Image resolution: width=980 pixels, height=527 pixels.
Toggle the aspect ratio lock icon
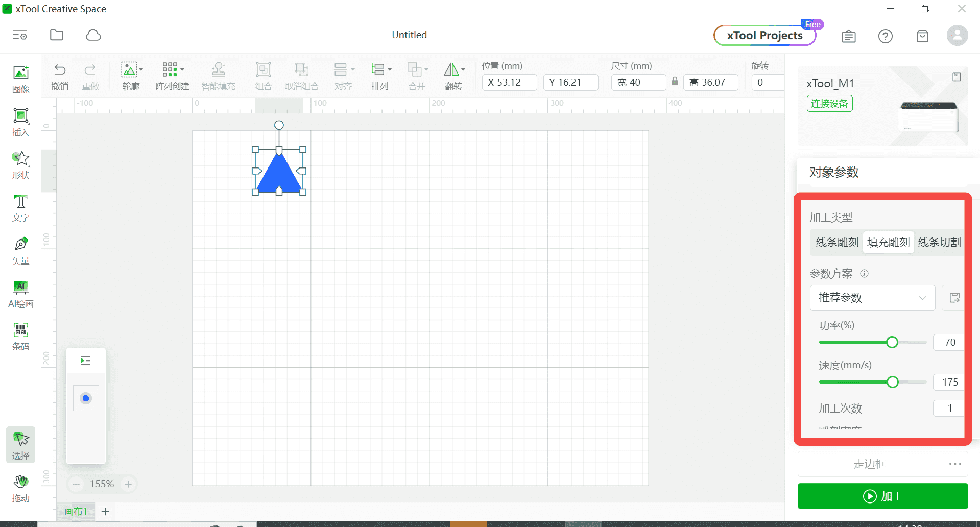675,81
